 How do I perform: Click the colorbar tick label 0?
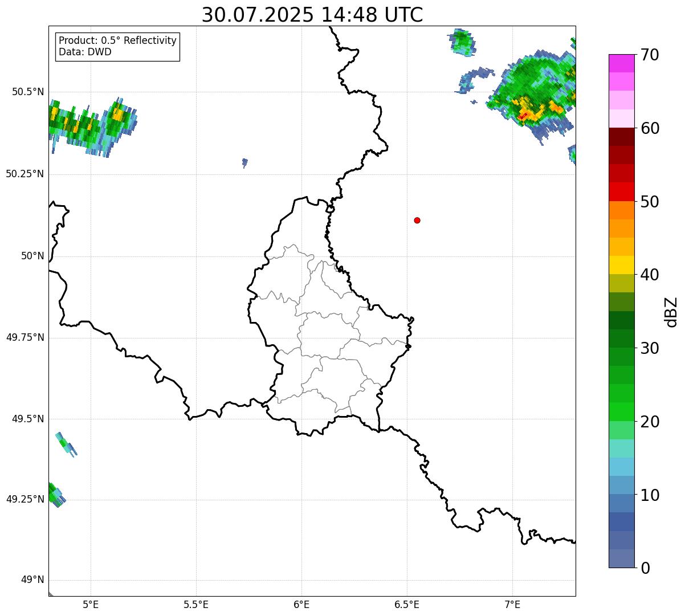tap(645, 568)
